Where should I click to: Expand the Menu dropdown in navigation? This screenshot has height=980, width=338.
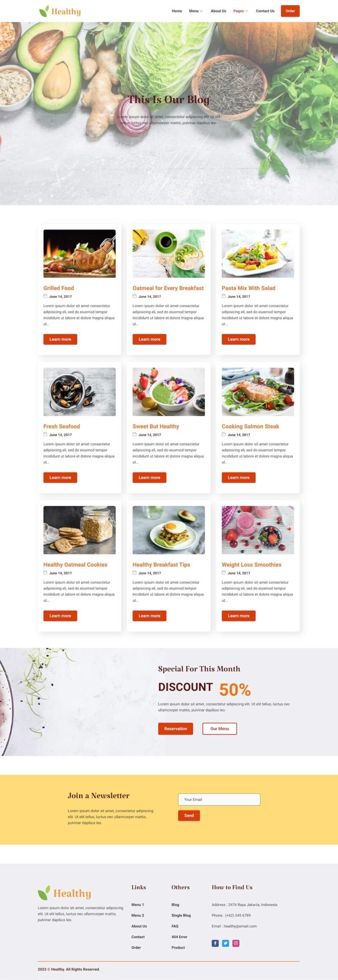tap(196, 11)
